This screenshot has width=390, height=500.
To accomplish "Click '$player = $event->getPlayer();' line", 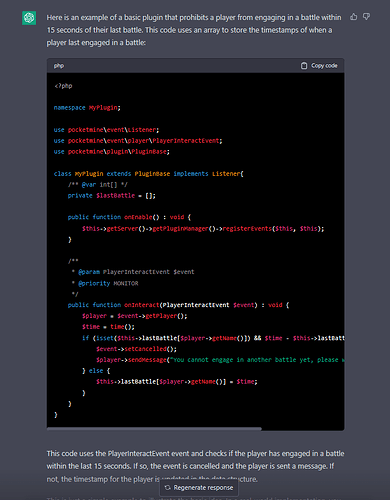I will (x=135, y=316).
